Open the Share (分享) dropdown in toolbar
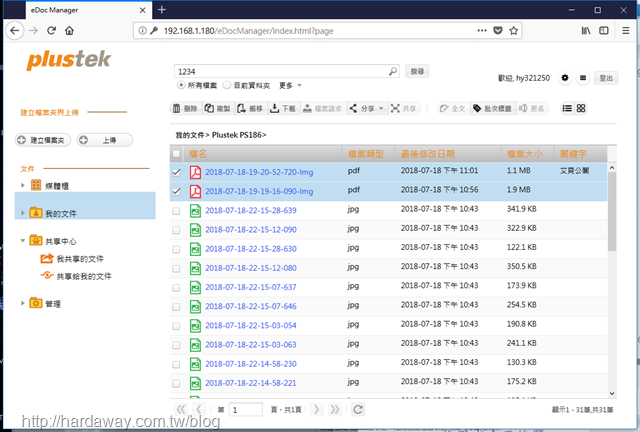This screenshot has height=432, width=640. pyautogui.click(x=367, y=108)
